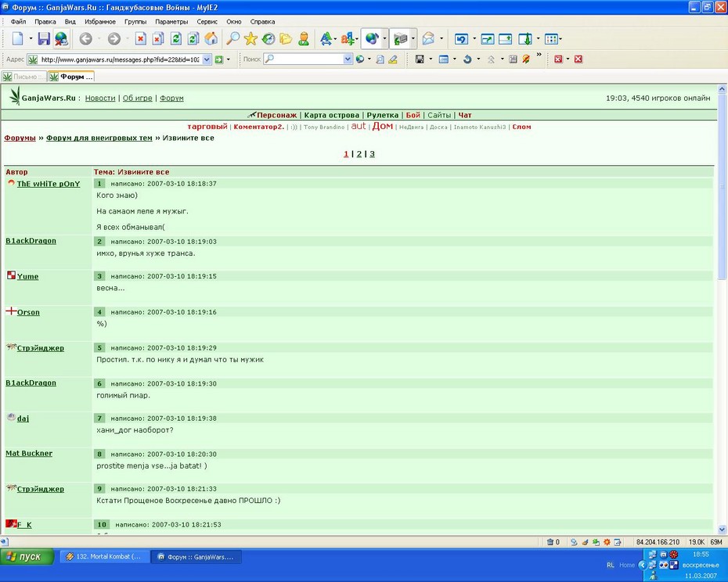
Task: Click the globe proxy toolbar icon
Action: (372, 39)
